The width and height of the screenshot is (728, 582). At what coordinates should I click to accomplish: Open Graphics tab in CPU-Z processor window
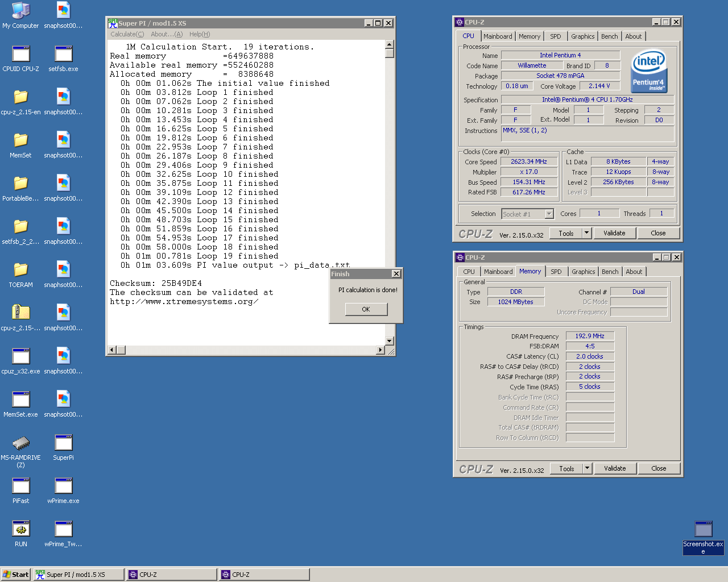[x=583, y=36]
